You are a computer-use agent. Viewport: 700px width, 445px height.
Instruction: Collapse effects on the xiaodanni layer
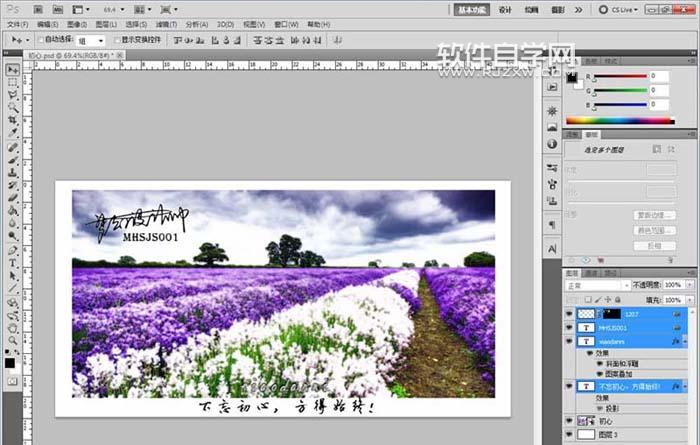[685, 341]
